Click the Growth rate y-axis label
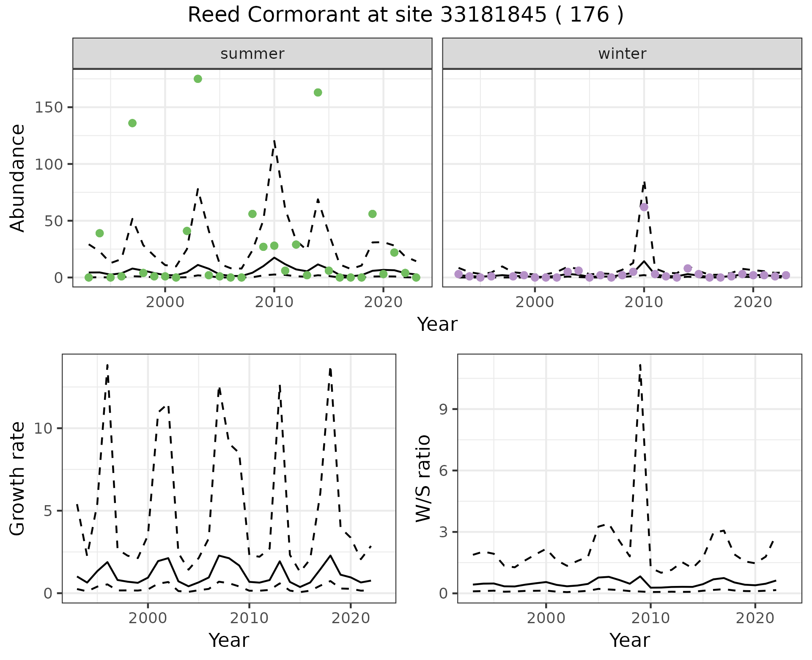812x660 pixels. 18,478
